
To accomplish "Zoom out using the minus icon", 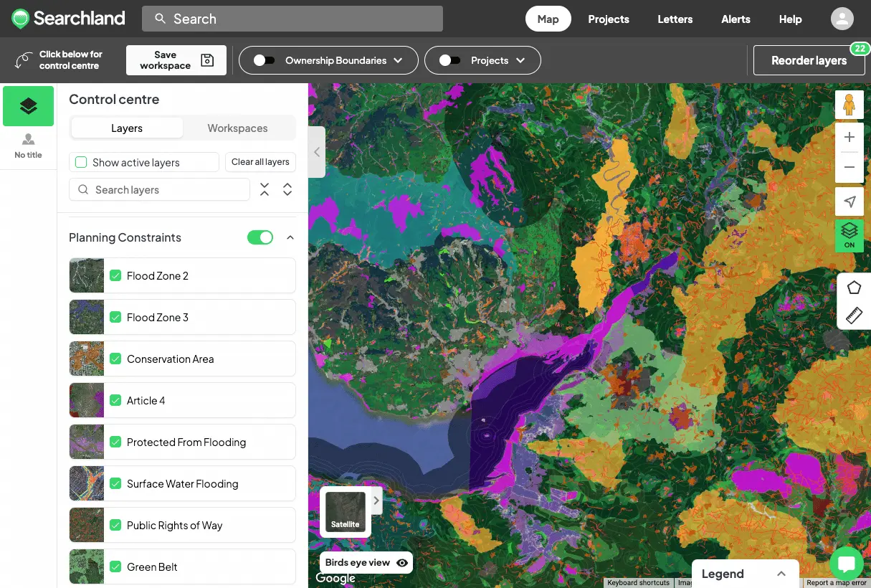I will 849,167.
